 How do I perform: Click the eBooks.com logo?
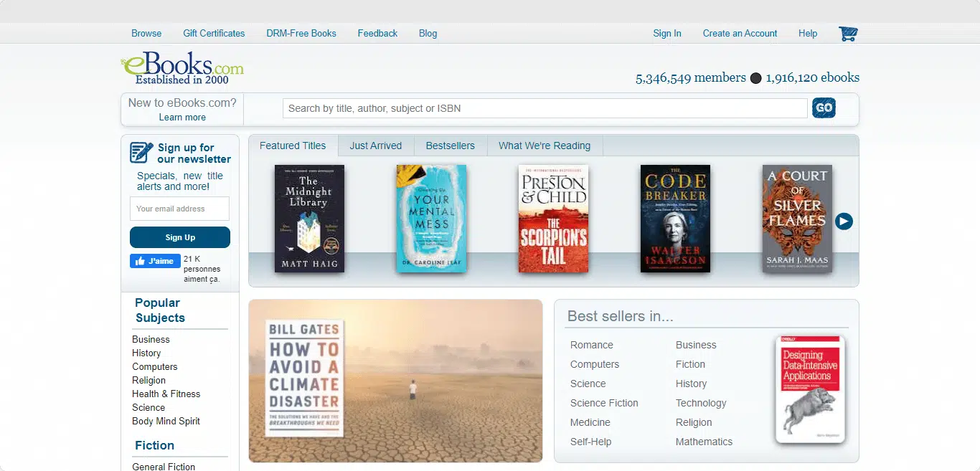click(x=182, y=68)
